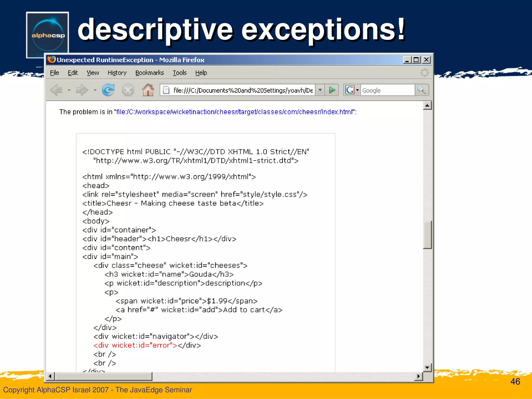Image resolution: width=532 pixels, height=399 pixels.
Task: Click the Back navigation arrow
Action: click(56, 90)
